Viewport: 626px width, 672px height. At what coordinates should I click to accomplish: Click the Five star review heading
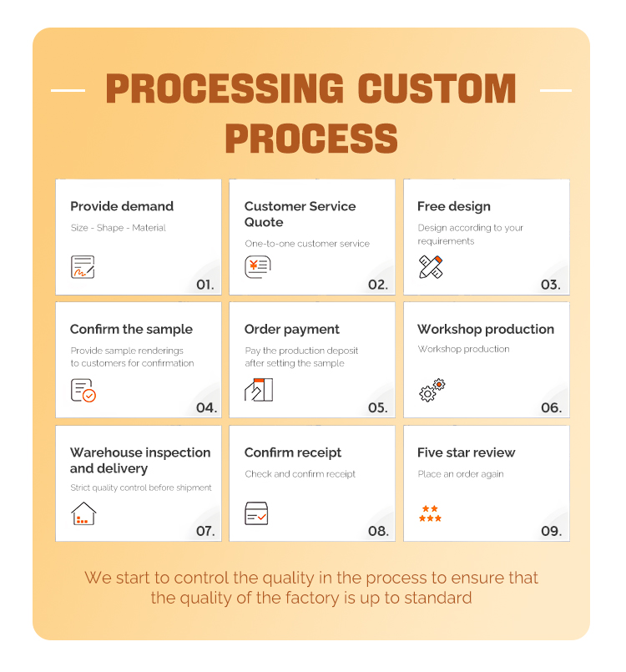click(x=467, y=452)
